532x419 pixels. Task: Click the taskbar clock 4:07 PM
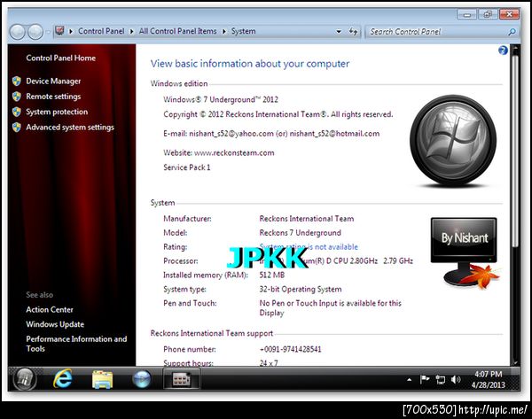(x=488, y=374)
